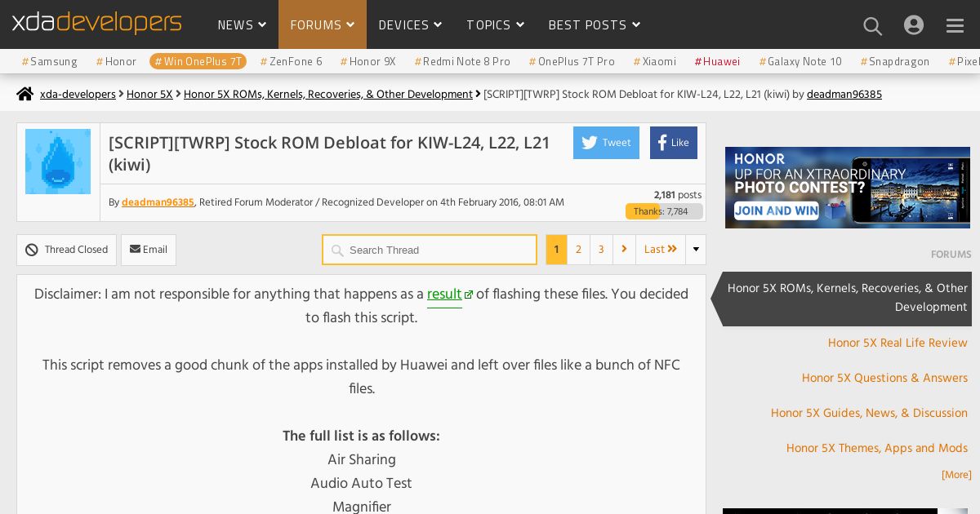
Task: Click 'Audio Auto Test' list entry
Action: coord(361,483)
